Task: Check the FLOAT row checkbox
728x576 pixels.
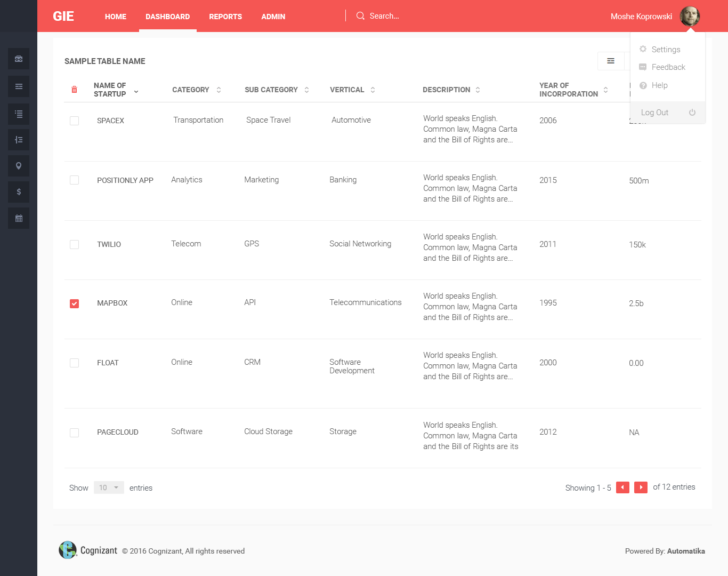Action: click(x=75, y=363)
